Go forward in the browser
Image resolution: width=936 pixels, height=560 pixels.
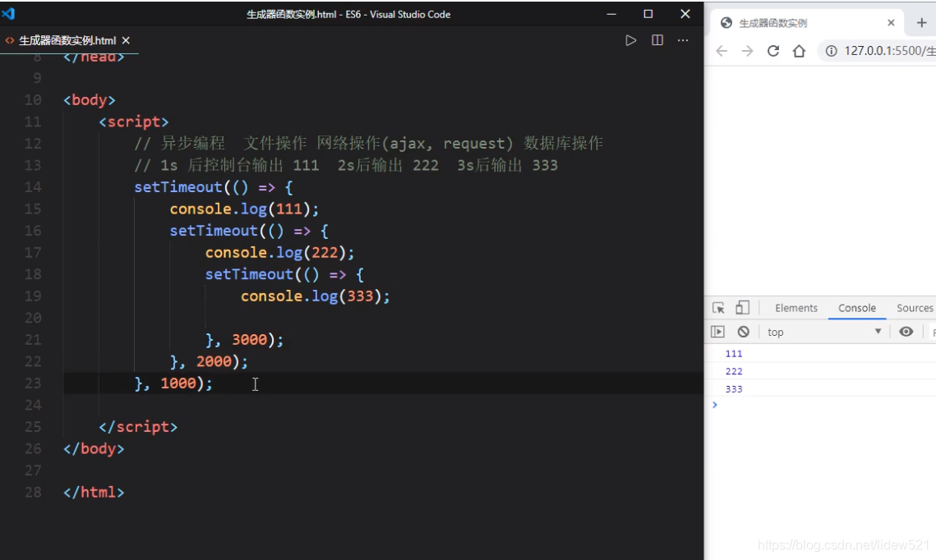(x=747, y=51)
